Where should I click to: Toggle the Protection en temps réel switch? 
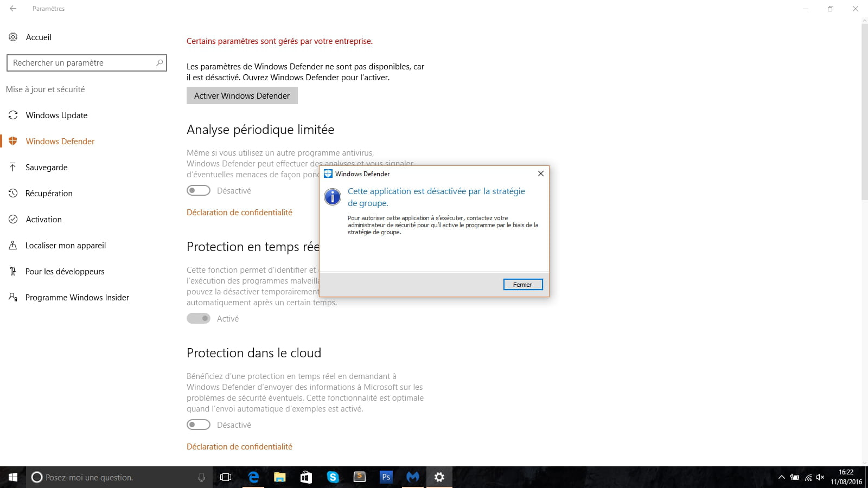pyautogui.click(x=199, y=319)
